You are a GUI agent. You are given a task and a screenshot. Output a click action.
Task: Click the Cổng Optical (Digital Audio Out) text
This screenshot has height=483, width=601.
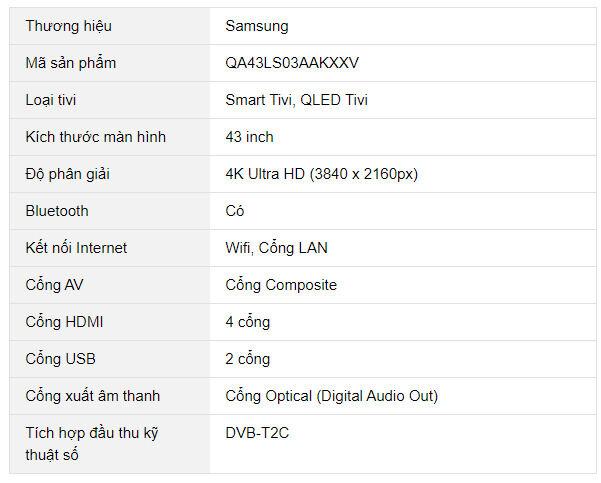(x=331, y=396)
